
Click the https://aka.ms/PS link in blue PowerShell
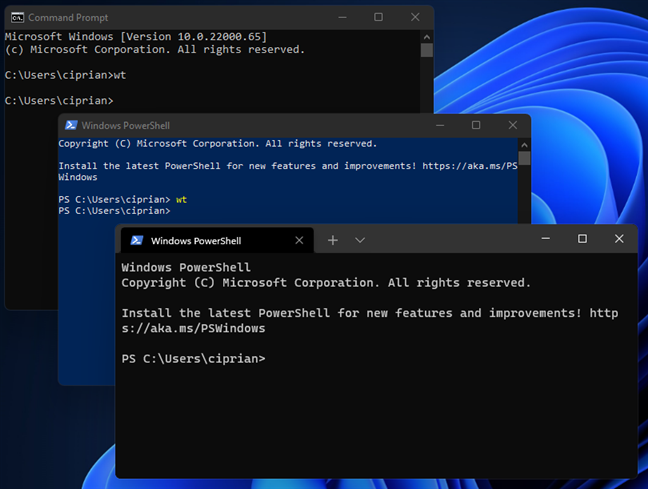pos(470,166)
